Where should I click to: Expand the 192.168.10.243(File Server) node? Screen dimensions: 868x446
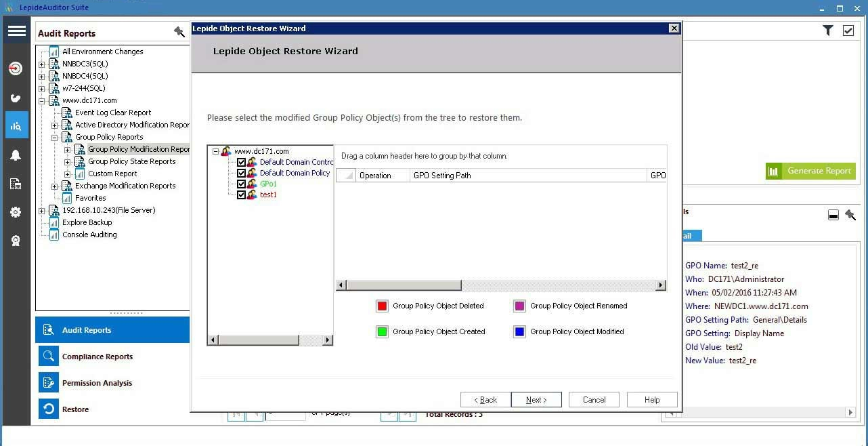[42, 211]
